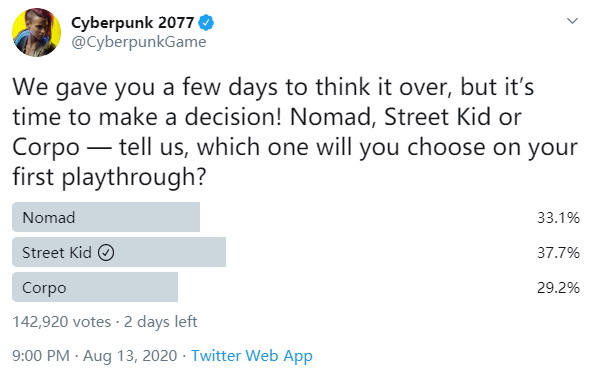Open the Twitter Web App link

252,356
